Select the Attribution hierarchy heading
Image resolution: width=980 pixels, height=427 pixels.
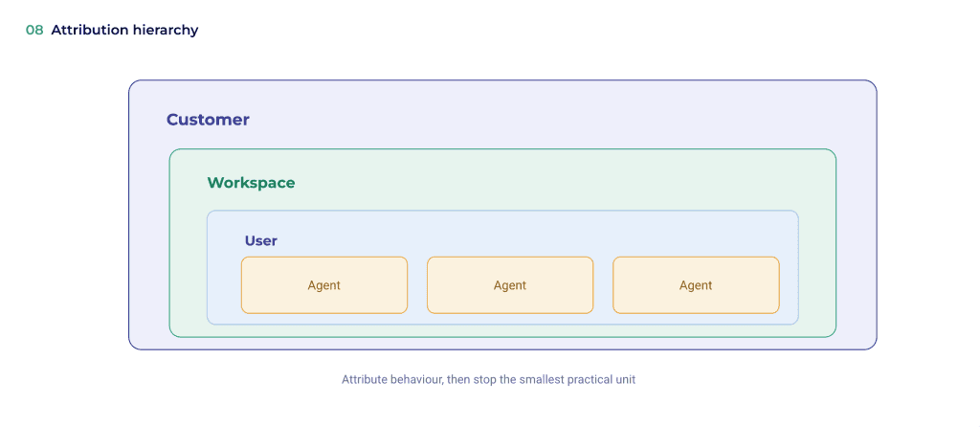coord(124,30)
